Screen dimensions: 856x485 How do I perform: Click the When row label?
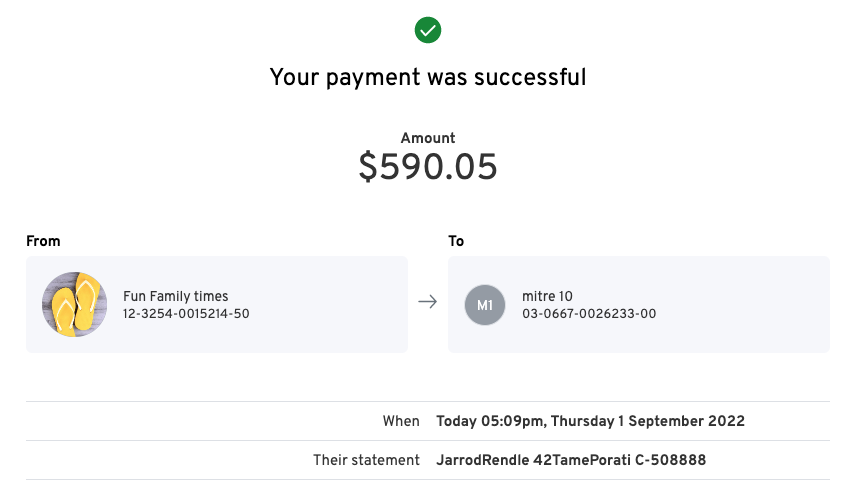pos(401,421)
